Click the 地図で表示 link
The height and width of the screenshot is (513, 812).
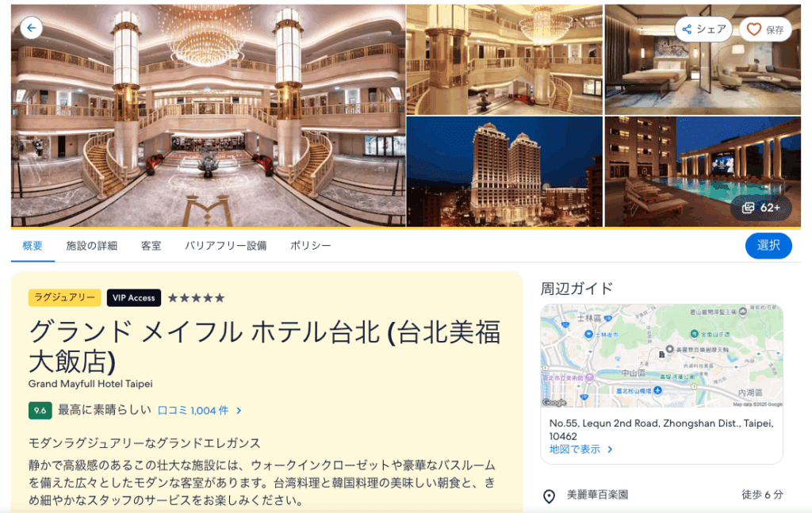(575, 450)
